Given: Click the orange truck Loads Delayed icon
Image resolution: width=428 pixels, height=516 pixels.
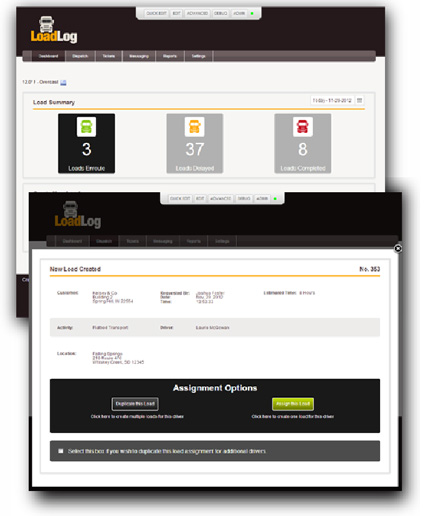Looking at the screenshot, I should click(x=195, y=127).
